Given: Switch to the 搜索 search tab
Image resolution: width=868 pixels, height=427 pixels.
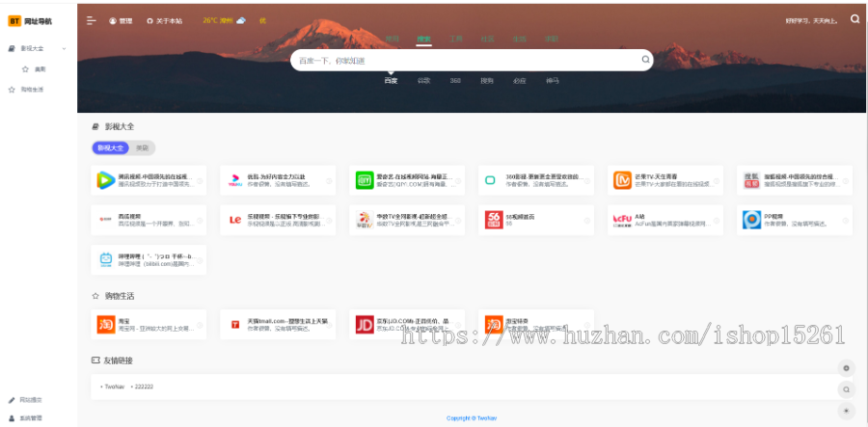Looking at the screenshot, I should click(424, 40).
